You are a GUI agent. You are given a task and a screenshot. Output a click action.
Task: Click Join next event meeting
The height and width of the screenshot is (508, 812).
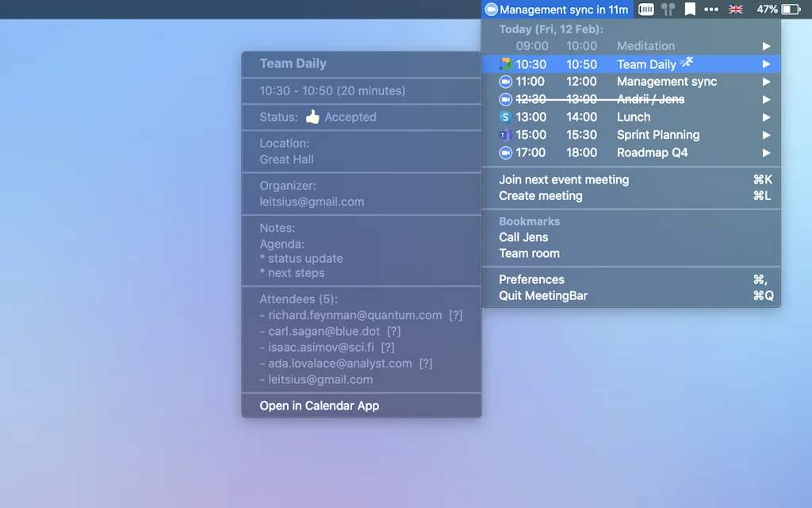click(564, 179)
